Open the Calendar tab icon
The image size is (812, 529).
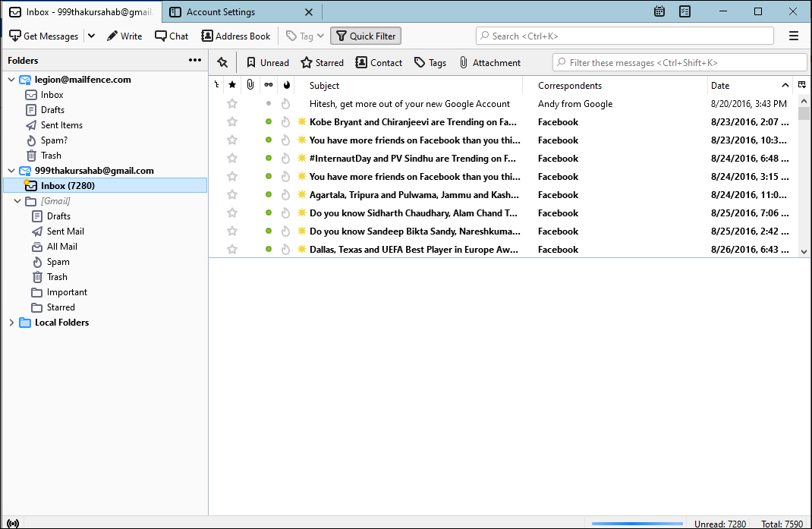(659, 11)
